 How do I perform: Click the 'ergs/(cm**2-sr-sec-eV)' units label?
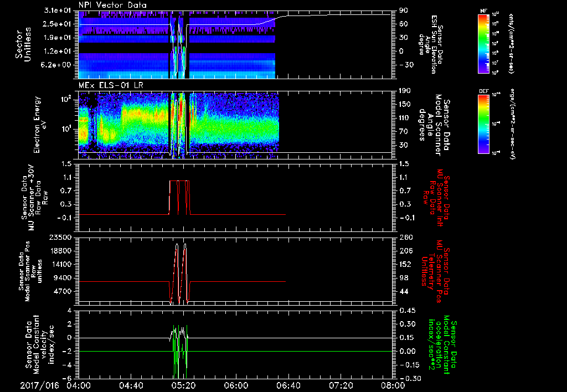[512, 123]
